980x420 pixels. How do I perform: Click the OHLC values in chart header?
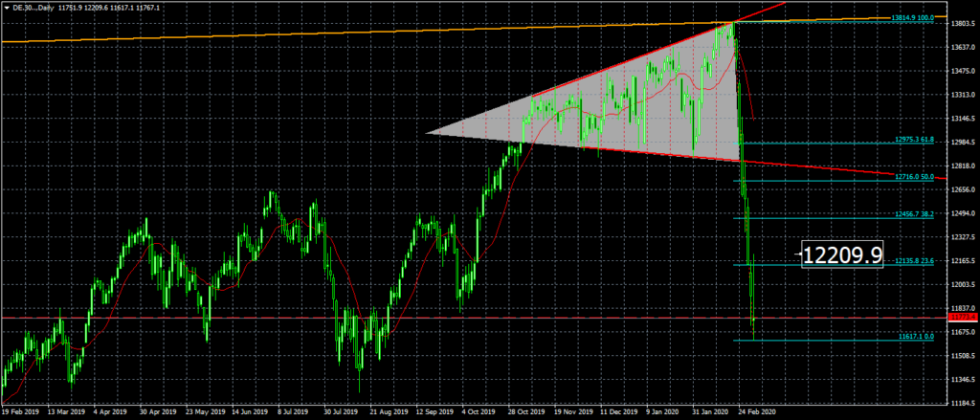121,7
